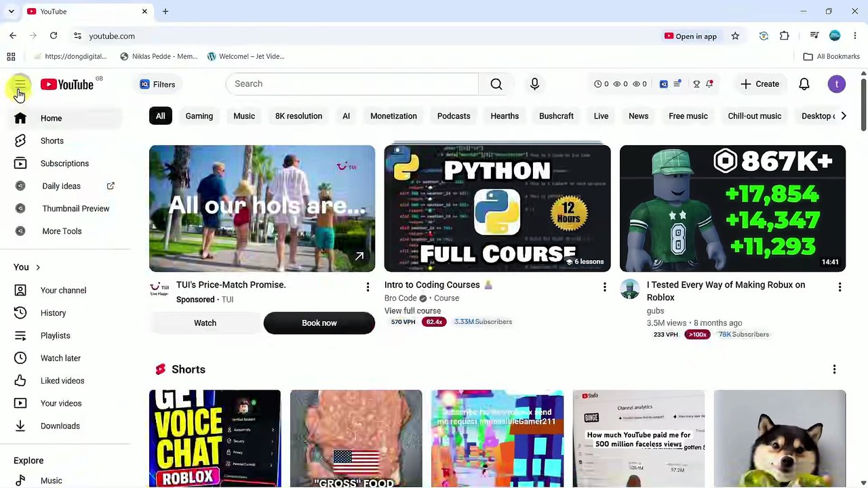The height and width of the screenshot is (488, 868).
Task: Select the Monetization chip
Action: point(393,116)
